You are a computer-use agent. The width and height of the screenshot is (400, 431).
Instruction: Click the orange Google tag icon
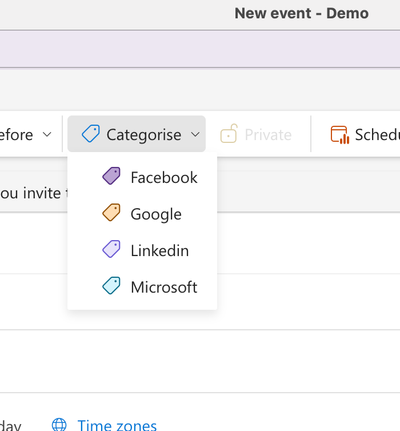tap(111, 213)
